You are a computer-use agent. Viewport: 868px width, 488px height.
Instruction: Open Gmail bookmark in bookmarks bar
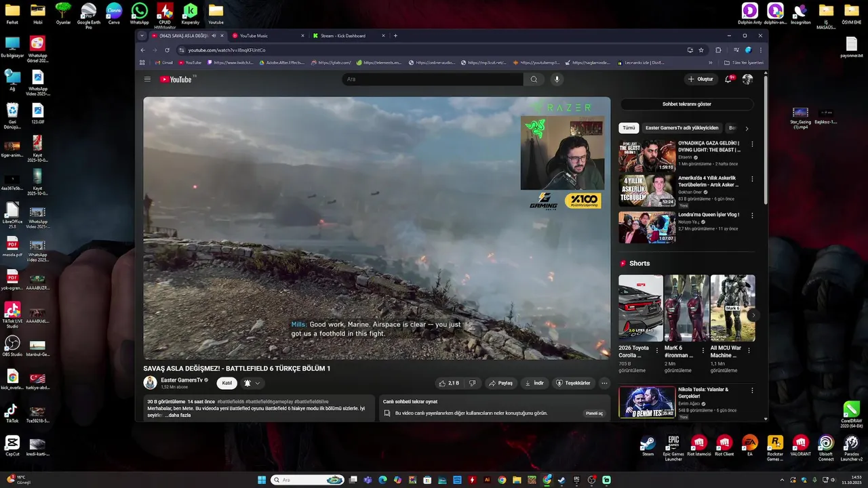coord(163,62)
